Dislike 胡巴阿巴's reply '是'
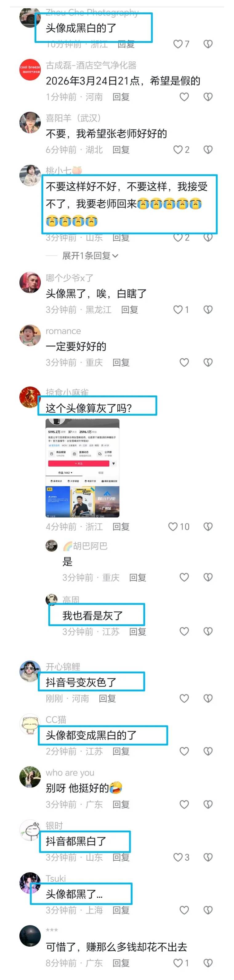The width and height of the screenshot is (234, 980). point(208,578)
